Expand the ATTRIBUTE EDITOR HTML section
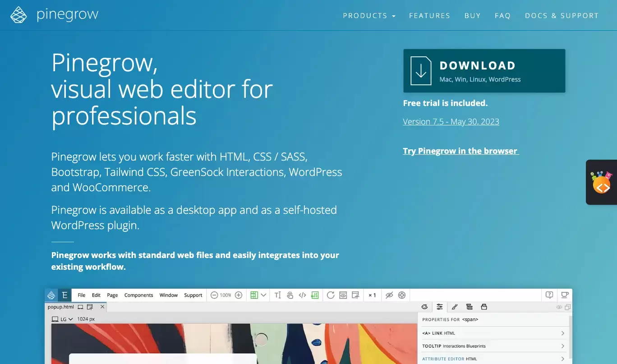Viewport: 617px width, 364px height. tap(493, 359)
